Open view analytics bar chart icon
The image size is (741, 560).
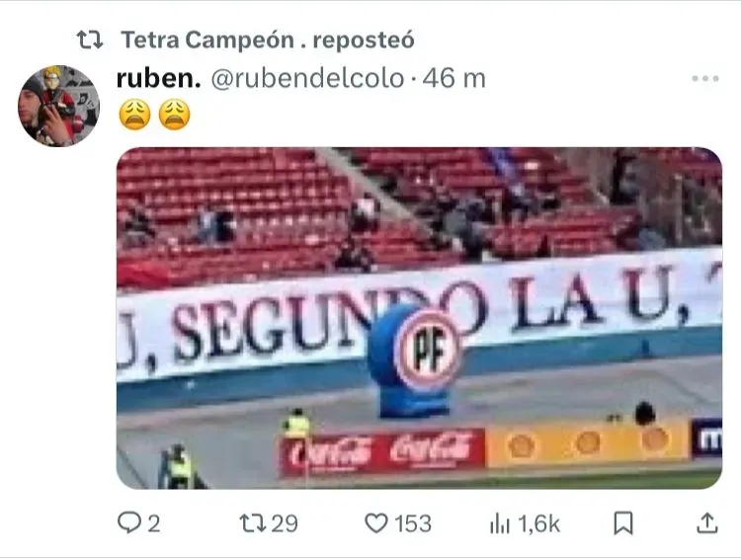click(500, 523)
